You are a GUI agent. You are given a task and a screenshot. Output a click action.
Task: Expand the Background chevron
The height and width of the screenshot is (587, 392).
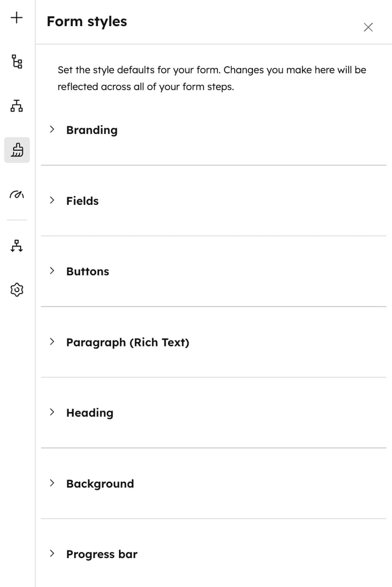tap(52, 483)
